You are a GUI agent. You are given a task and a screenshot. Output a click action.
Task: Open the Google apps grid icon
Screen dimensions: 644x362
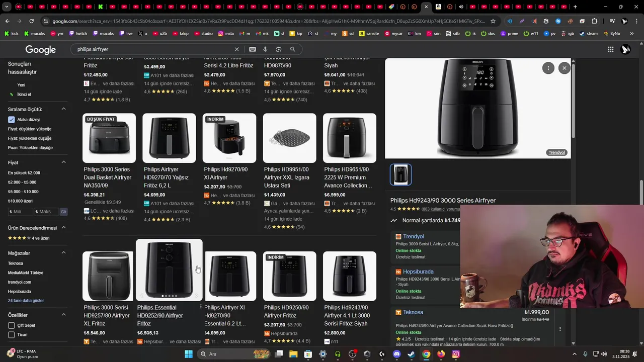[610, 49]
